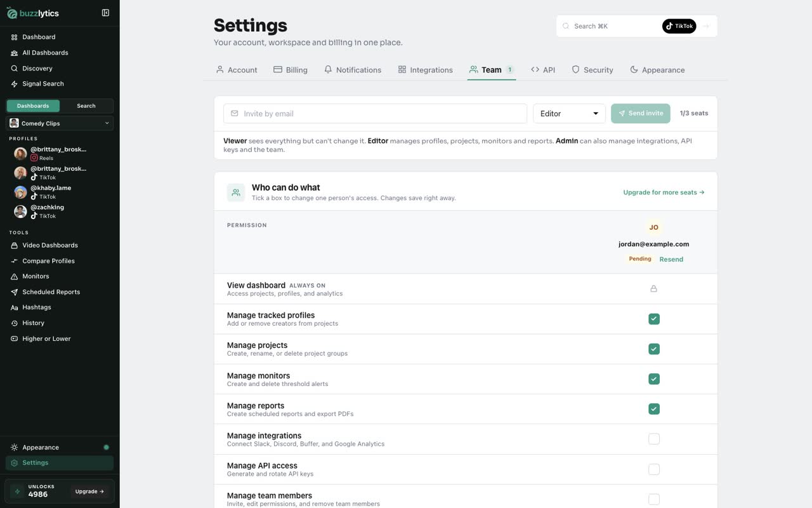Switch to Security tab
The width and height of the screenshot is (812, 508).
tap(593, 70)
